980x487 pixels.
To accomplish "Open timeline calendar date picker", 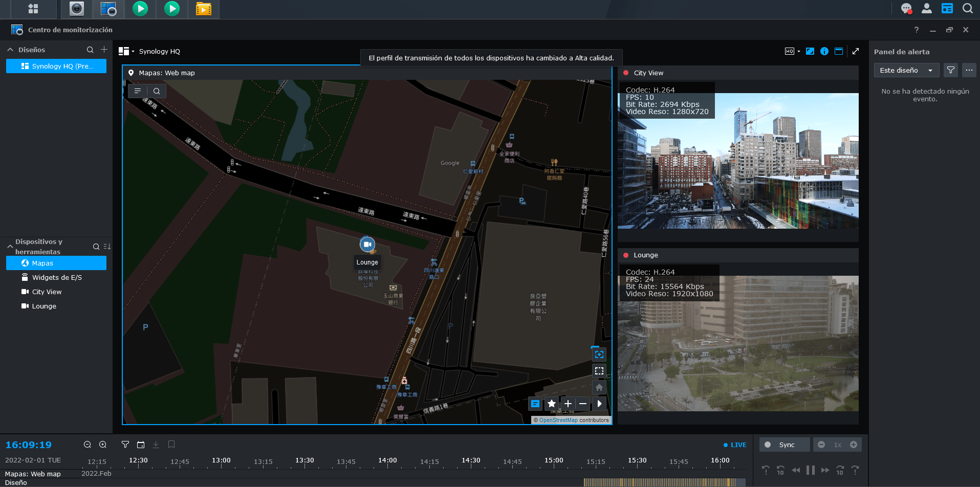I will point(141,445).
